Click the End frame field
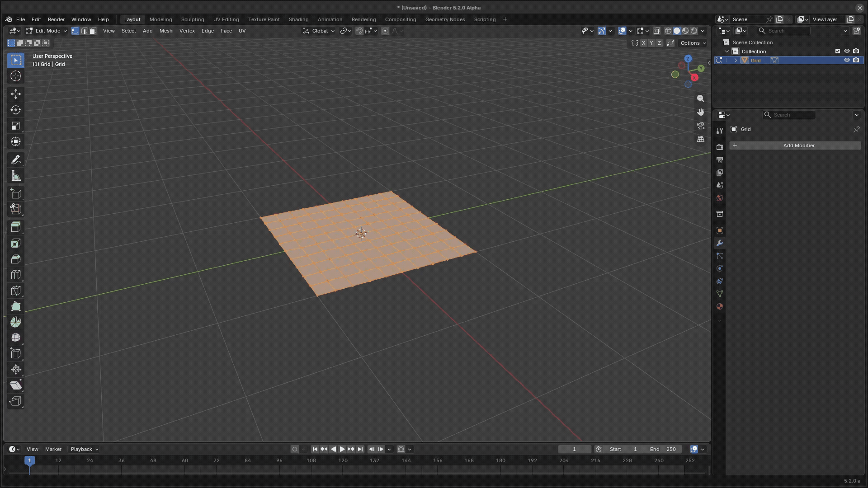The width and height of the screenshot is (868, 488). click(663, 449)
